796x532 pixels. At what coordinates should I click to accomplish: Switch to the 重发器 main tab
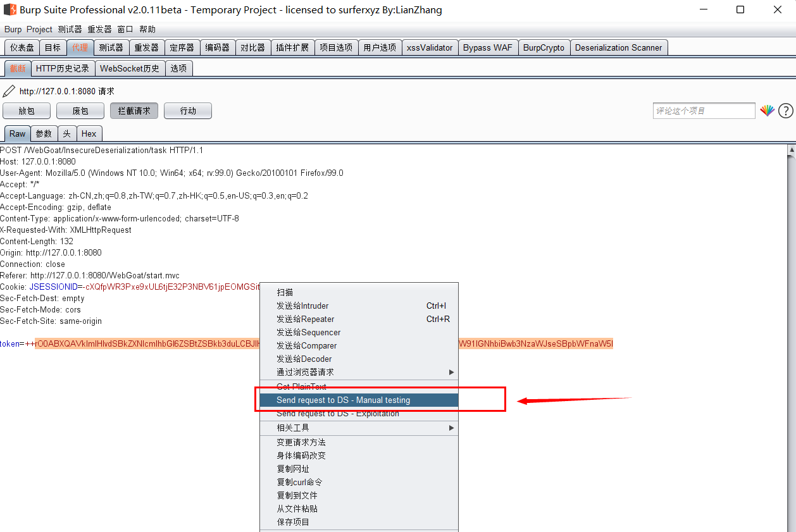[x=147, y=47]
